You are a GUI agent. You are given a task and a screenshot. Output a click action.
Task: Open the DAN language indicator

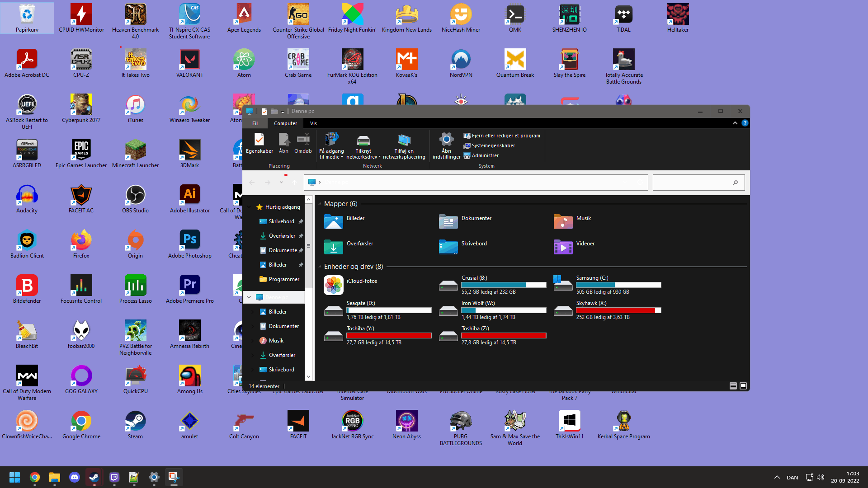click(x=792, y=477)
